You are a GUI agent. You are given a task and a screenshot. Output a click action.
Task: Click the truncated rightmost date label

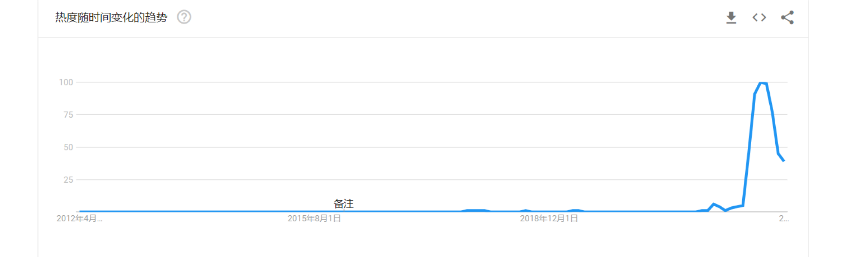[x=784, y=218]
